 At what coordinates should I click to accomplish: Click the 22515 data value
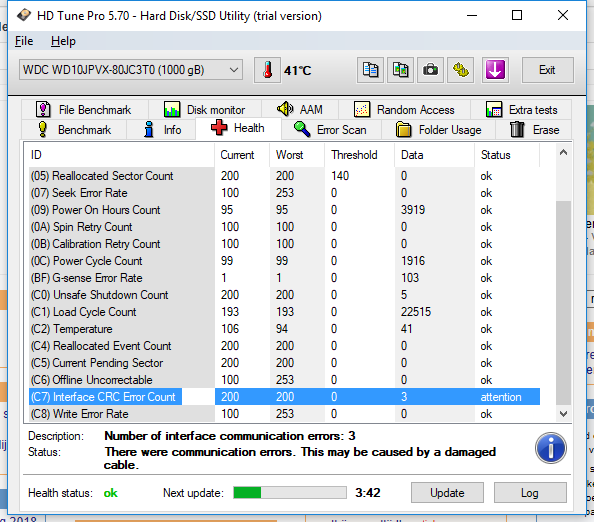(416, 312)
